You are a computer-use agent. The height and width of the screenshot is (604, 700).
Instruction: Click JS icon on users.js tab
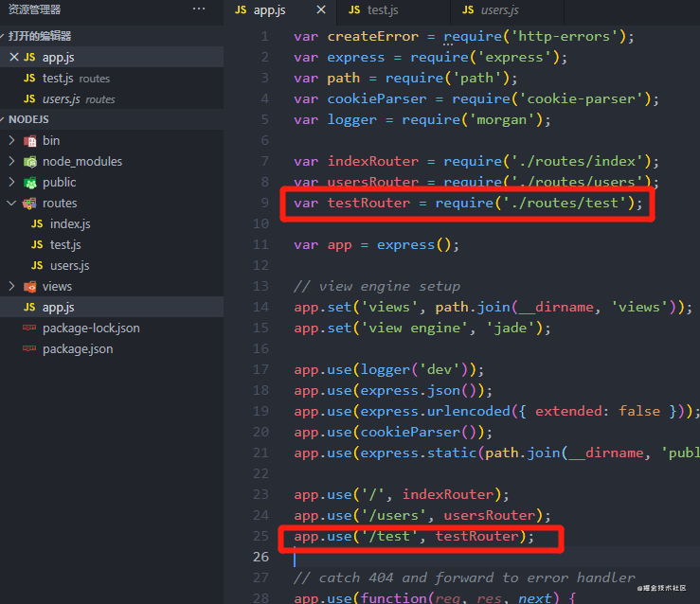point(468,9)
